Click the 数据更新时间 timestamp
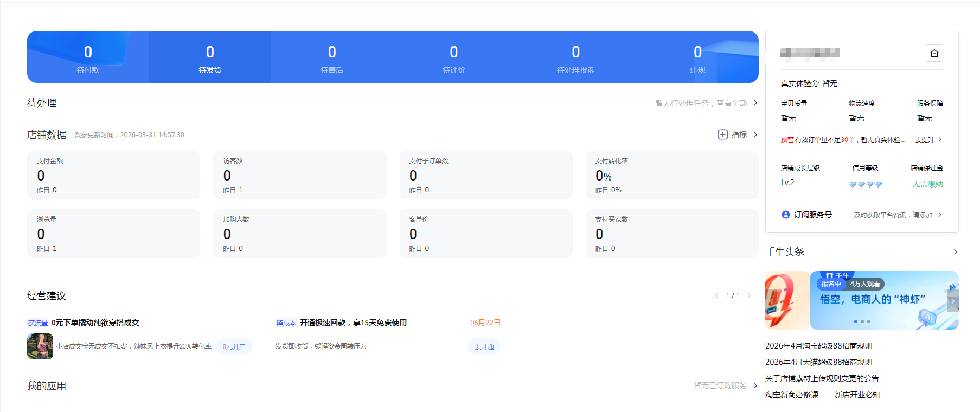Screen dimensions: 980x412 click(x=129, y=135)
